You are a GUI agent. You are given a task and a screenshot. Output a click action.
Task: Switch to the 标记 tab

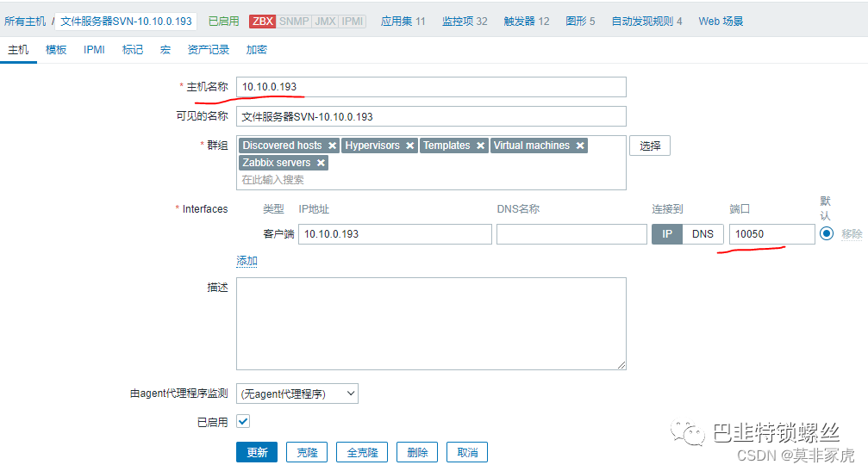[x=132, y=50]
